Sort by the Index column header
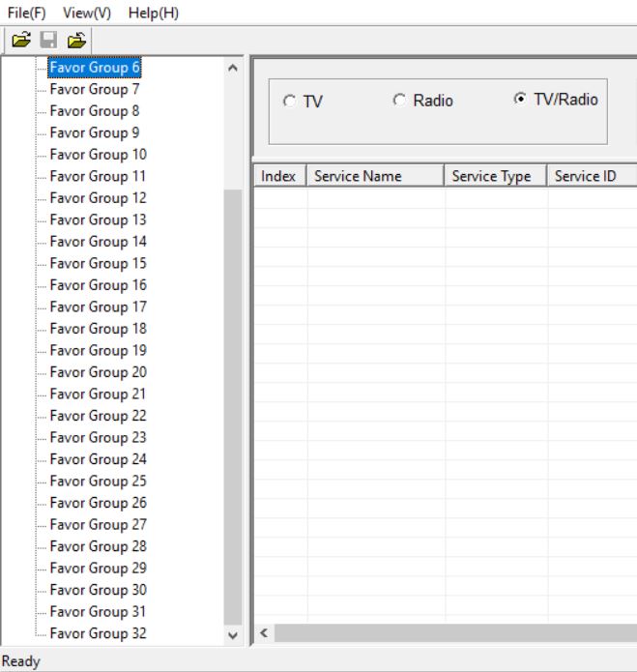637x672 pixels. (280, 176)
